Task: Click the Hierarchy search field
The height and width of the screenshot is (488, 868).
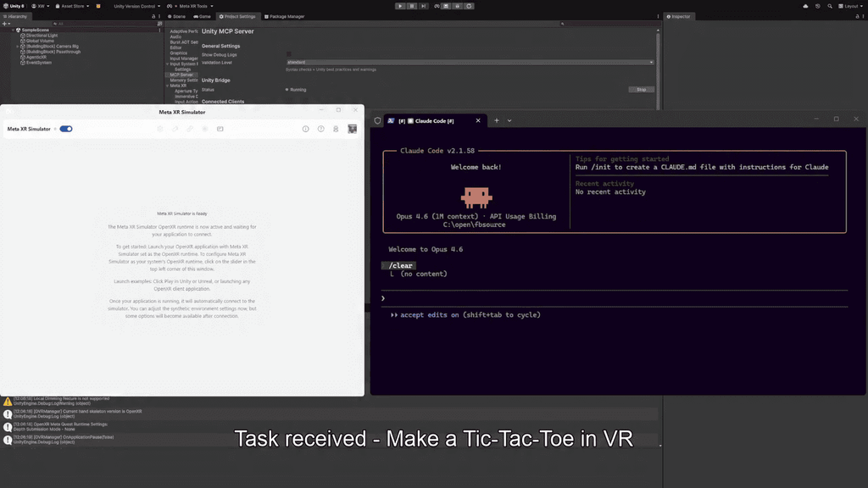Action: click(103, 24)
